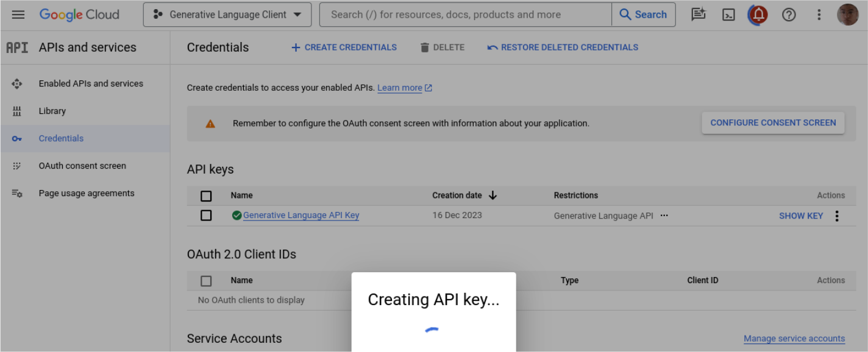Image resolution: width=868 pixels, height=352 pixels.
Task: Go to Enabled APIs and services
Action: (x=91, y=83)
